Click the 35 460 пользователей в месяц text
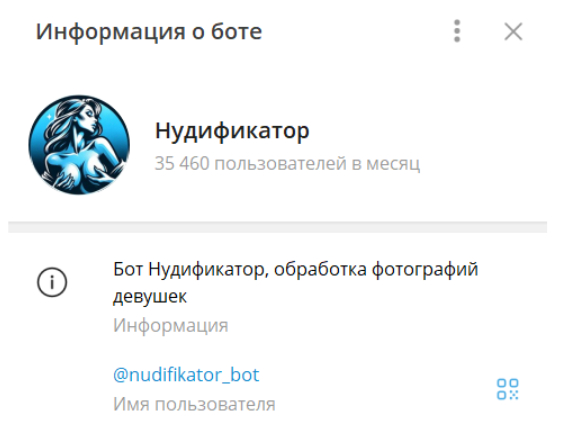Image resolution: width=561 pixels, height=429 pixels. (x=287, y=164)
